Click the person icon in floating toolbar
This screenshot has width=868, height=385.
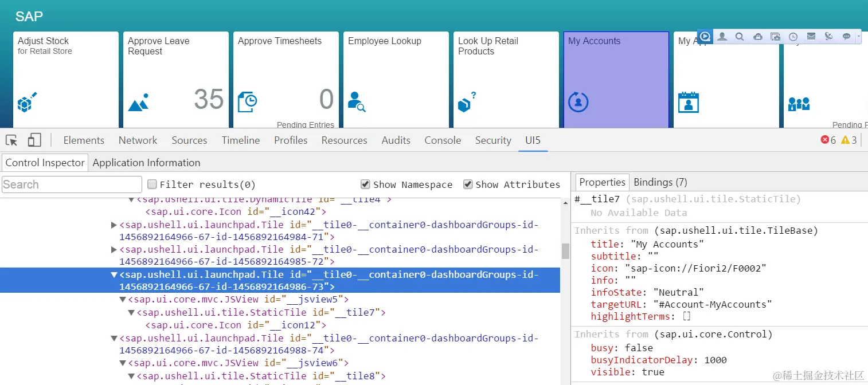722,37
